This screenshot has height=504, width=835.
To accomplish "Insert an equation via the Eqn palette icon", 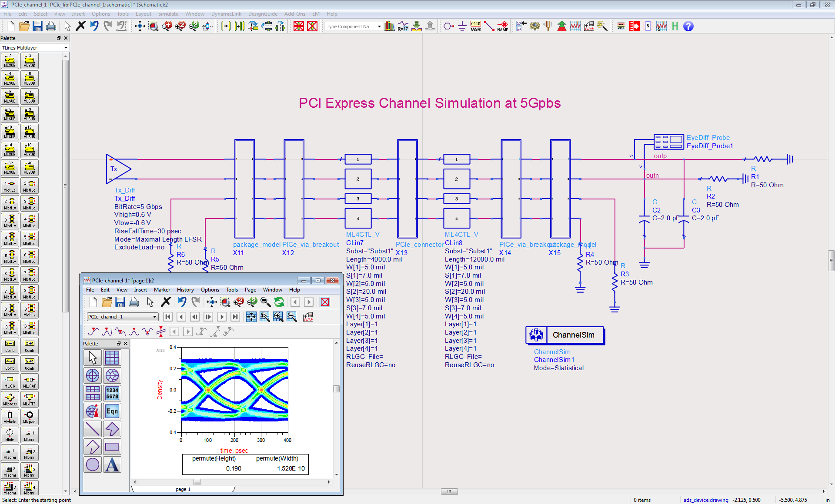I will pyautogui.click(x=112, y=411).
